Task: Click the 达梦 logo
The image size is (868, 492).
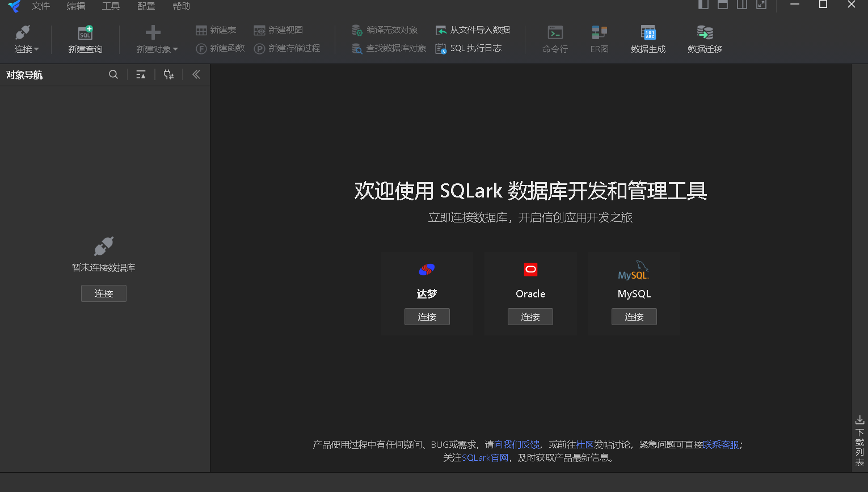Action: tap(427, 270)
